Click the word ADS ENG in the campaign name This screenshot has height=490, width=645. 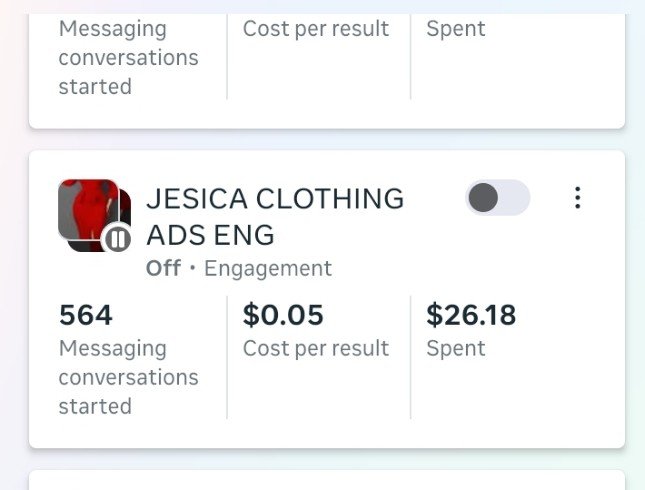point(210,236)
